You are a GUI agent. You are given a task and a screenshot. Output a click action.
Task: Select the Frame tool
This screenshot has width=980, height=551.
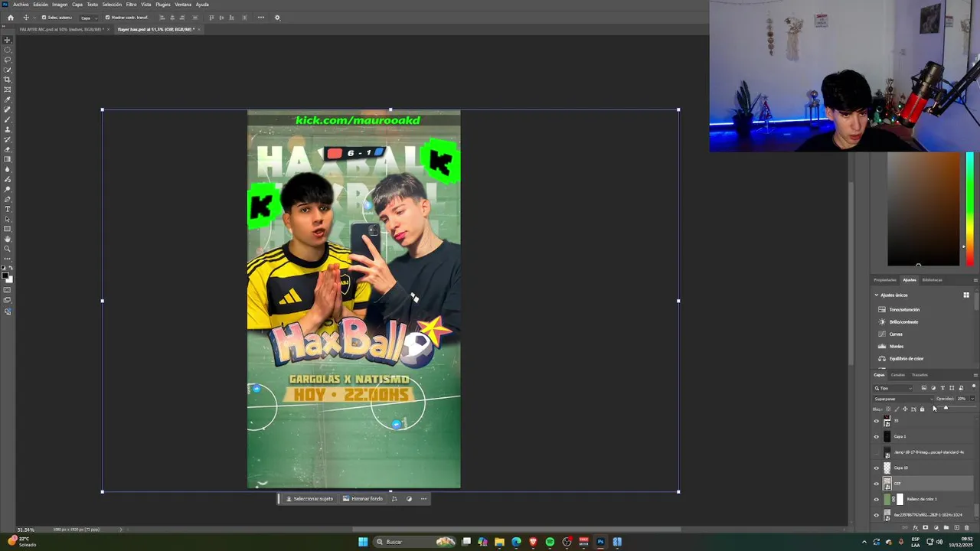8,90
